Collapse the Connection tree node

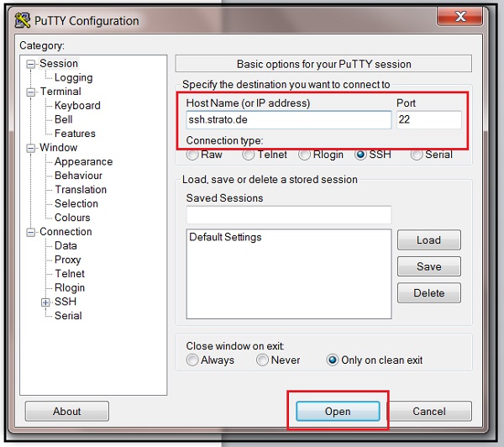pyautogui.click(x=30, y=232)
